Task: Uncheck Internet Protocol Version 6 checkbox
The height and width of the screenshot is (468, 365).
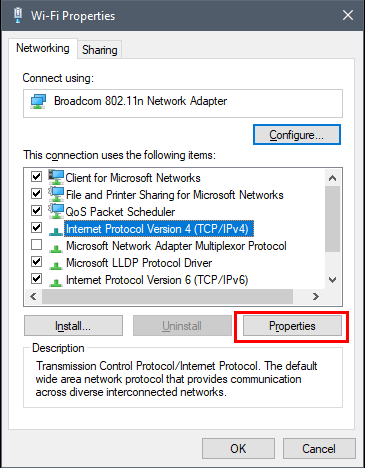Action: tap(36, 278)
